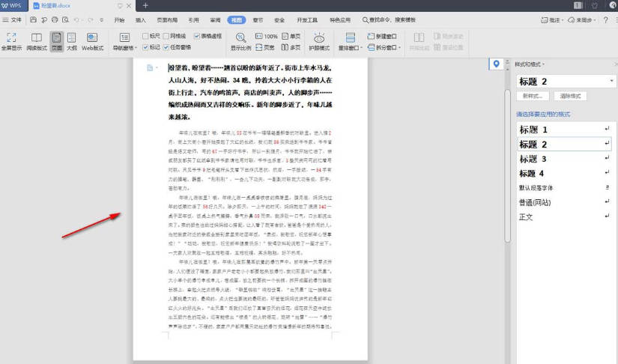This screenshot has width=618, height=364.
Task: Expand split window (拆分窗口) dropdown arrow
Action: click(x=399, y=48)
